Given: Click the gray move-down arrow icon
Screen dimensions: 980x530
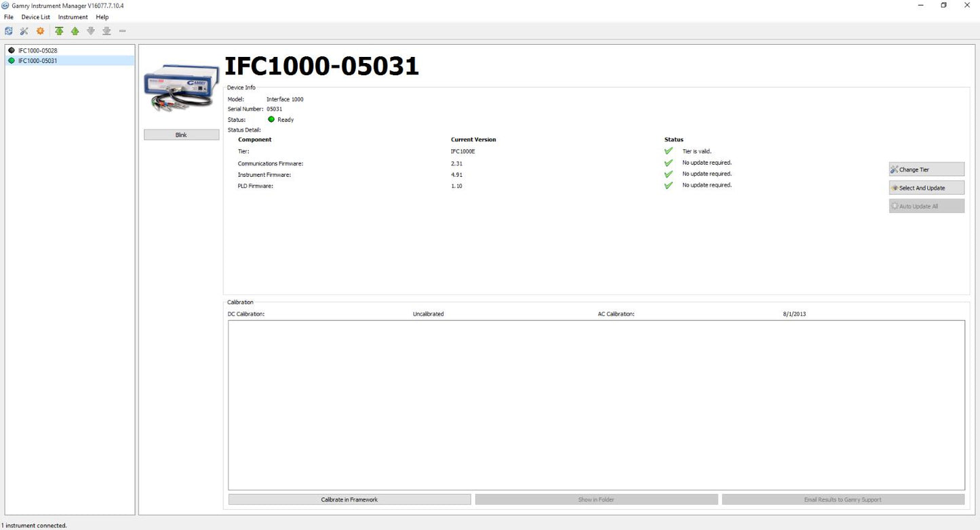Looking at the screenshot, I should pyautogui.click(x=91, y=31).
